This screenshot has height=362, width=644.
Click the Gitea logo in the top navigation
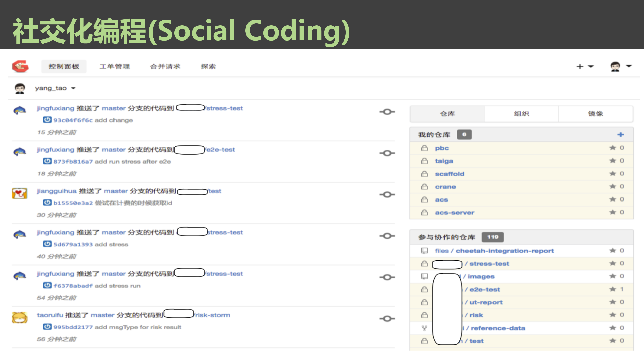pyautogui.click(x=21, y=66)
